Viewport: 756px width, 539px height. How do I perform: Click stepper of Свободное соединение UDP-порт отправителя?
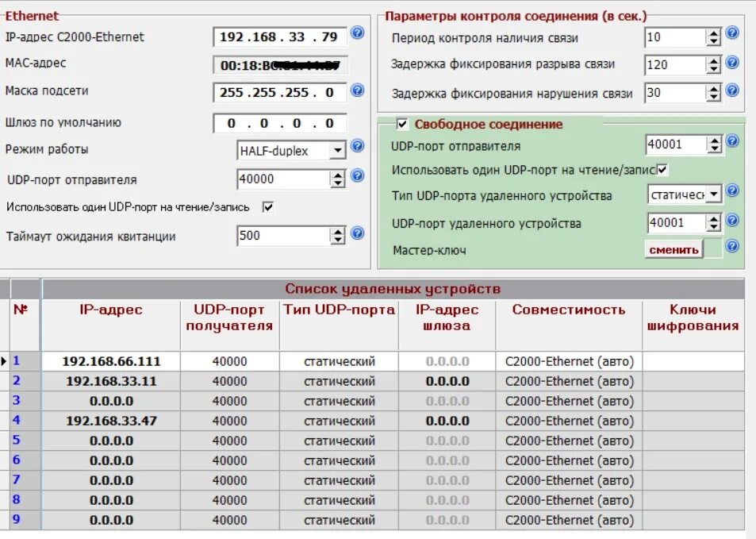pyautogui.click(x=714, y=144)
